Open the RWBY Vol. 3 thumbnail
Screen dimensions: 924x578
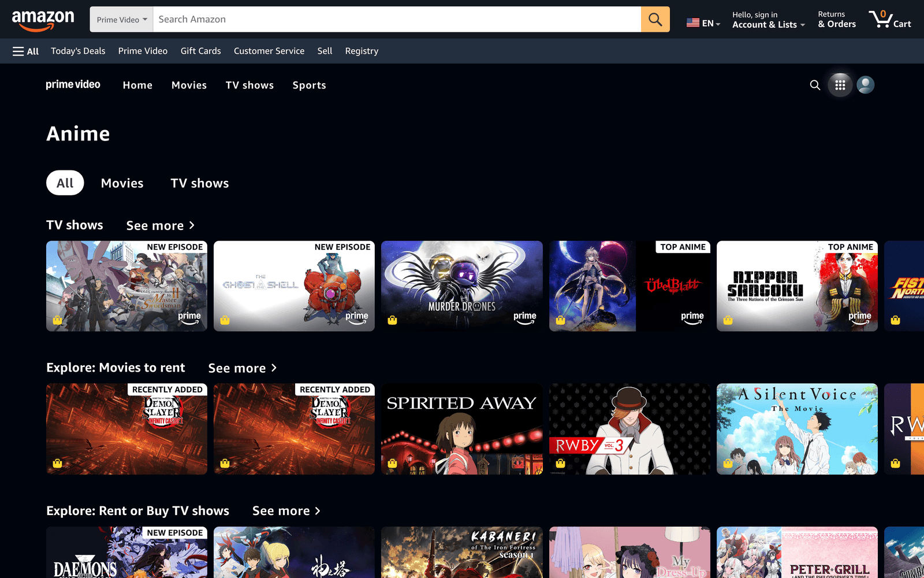(629, 429)
